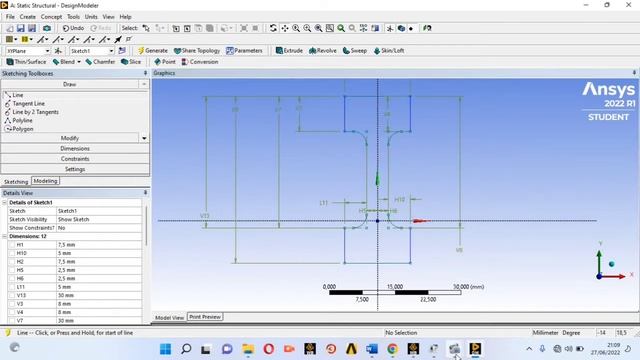Image resolution: width=640 pixels, height=360 pixels.
Task: Select the Polygon draw tool
Action: [19, 129]
